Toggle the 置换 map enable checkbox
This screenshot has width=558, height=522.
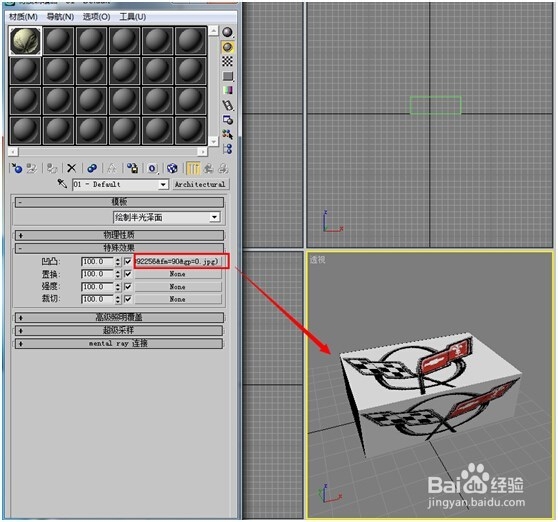click(x=128, y=274)
